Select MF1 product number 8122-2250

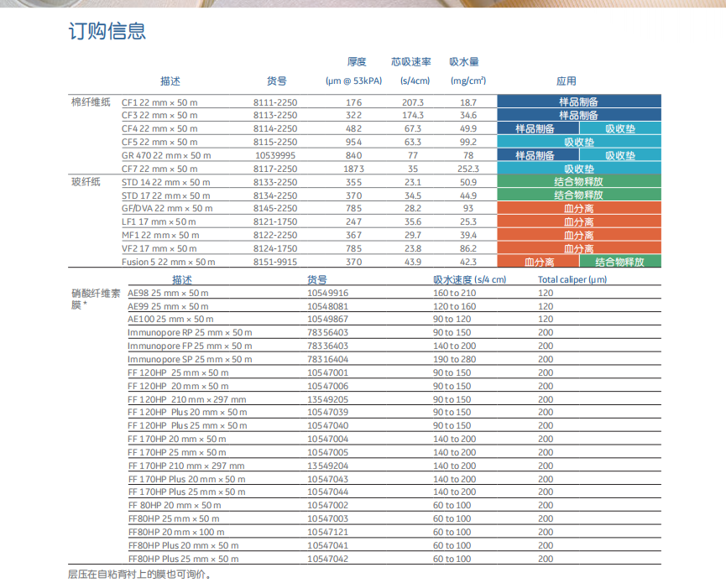click(275, 235)
